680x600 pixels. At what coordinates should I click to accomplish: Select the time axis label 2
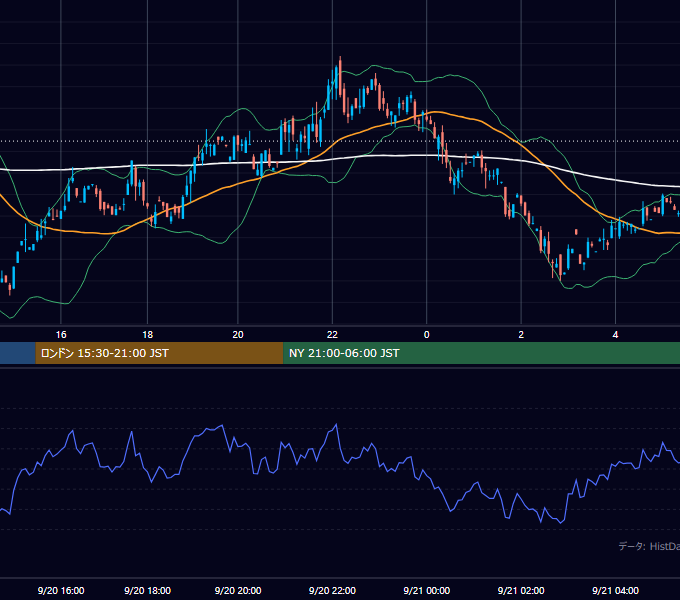pos(521,335)
